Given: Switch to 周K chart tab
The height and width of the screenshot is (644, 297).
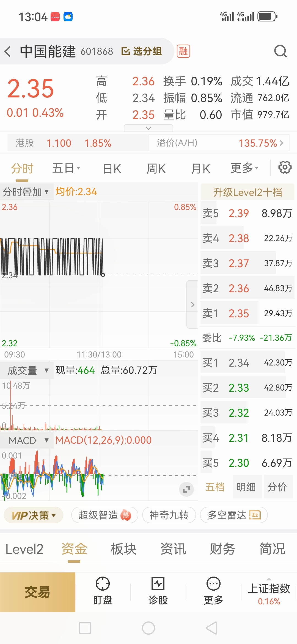Looking at the screenshot, I should coord(156,168).
